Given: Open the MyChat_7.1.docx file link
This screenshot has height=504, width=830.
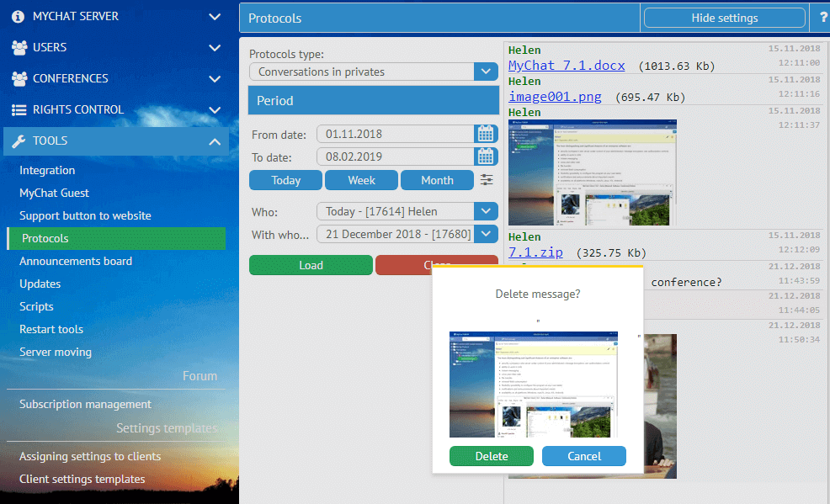Looking at the screenshot, I should 567,66.
